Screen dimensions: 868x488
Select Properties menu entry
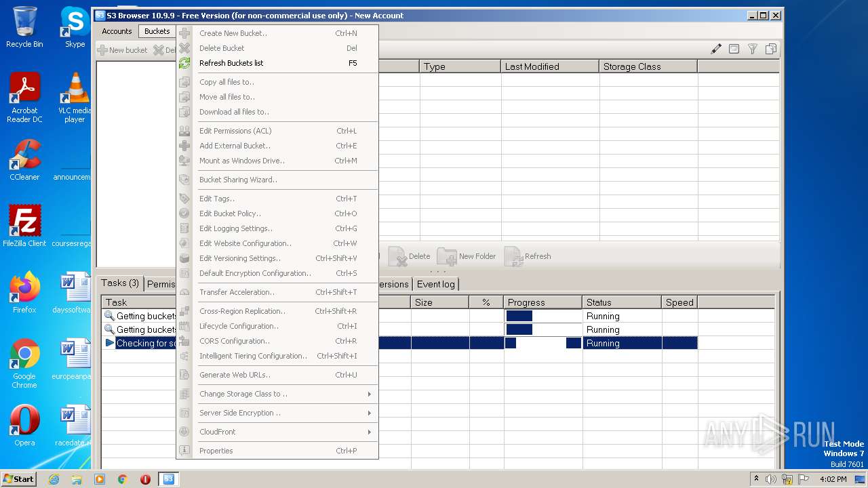tap(277, 451)
